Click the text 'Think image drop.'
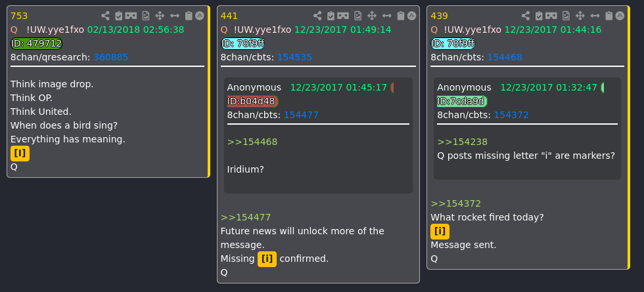Viewport: 644px width, 292px height. click(x=52, y=85)
